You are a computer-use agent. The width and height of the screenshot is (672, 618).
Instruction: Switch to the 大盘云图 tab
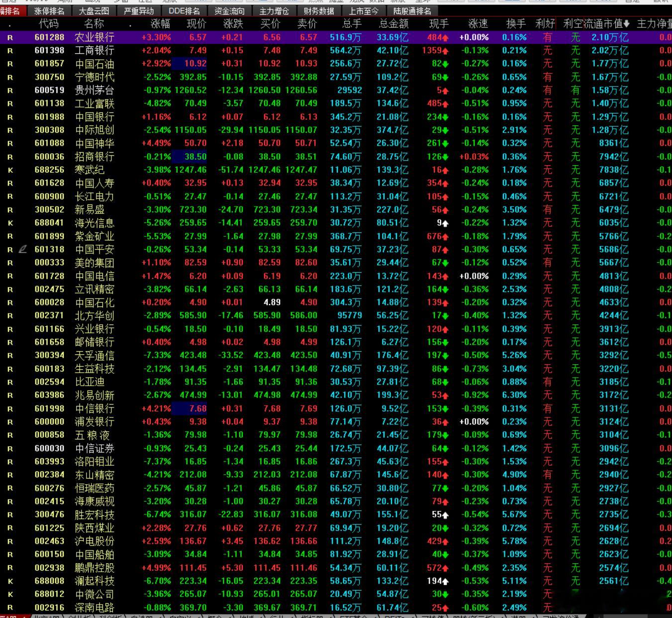pyautogui.click(x=94, y=11)
